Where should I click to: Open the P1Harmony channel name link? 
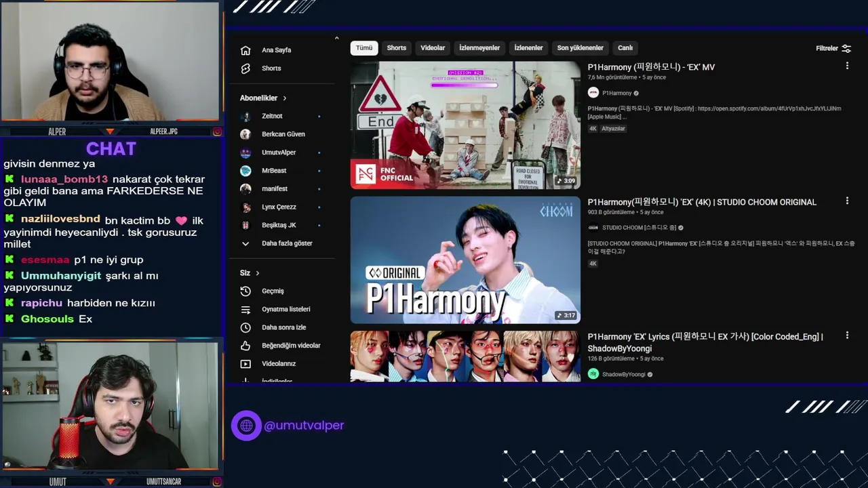616,93
